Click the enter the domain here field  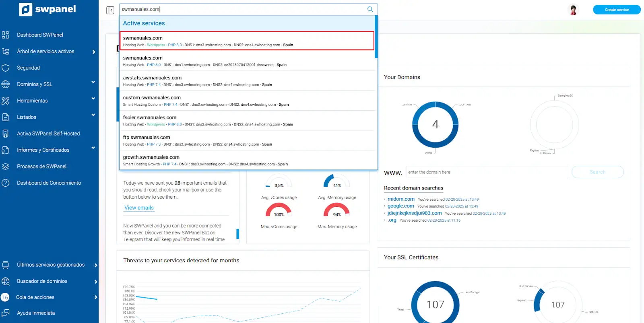point(487,172)
